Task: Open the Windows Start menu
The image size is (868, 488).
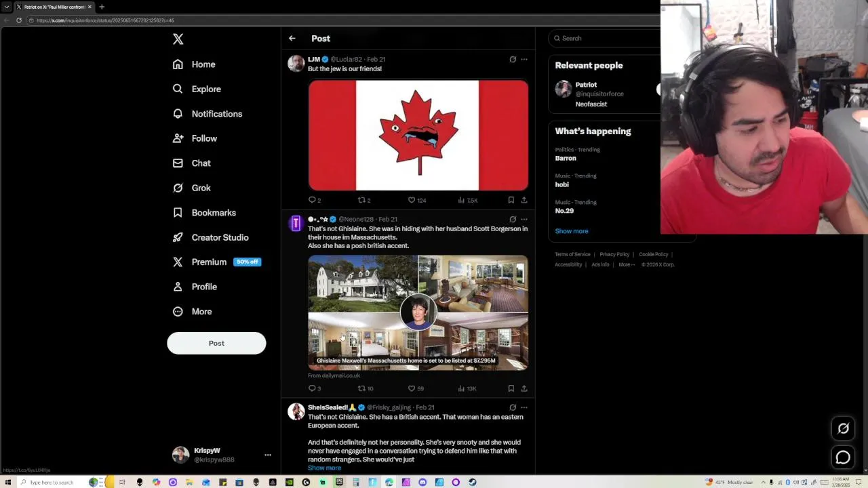Action: click(7, 483)
